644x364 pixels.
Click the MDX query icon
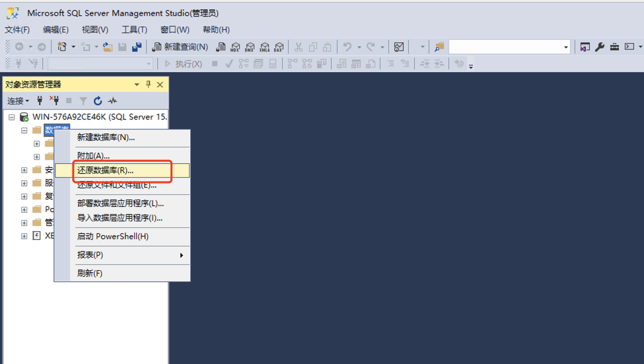click(x=236, y=47)
